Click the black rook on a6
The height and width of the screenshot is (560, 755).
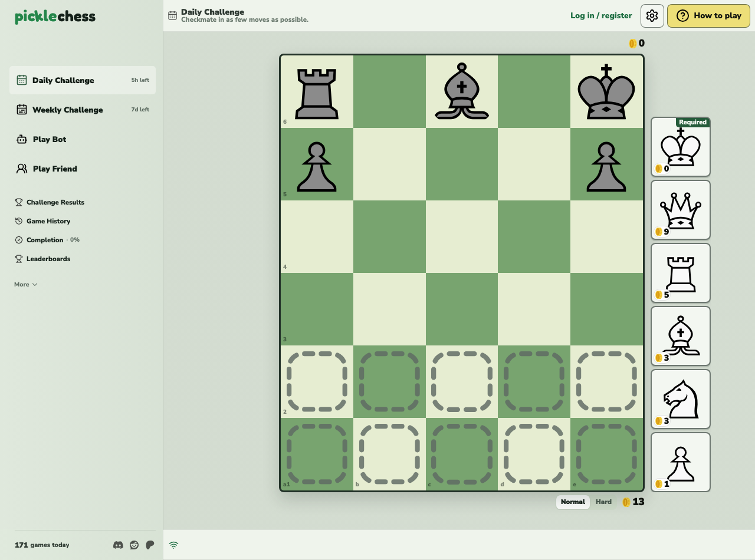click(x=317, y=93)
